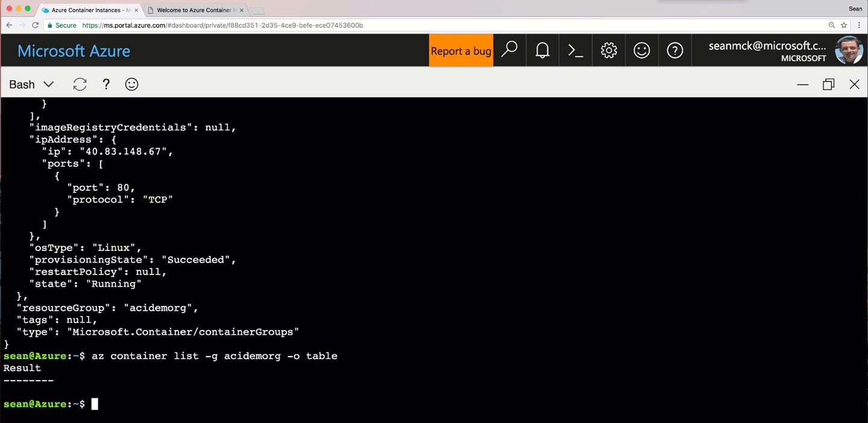Click the Microsoft Azure logo text
Viewport: 868px width, 423px height.
coord(74,51)
